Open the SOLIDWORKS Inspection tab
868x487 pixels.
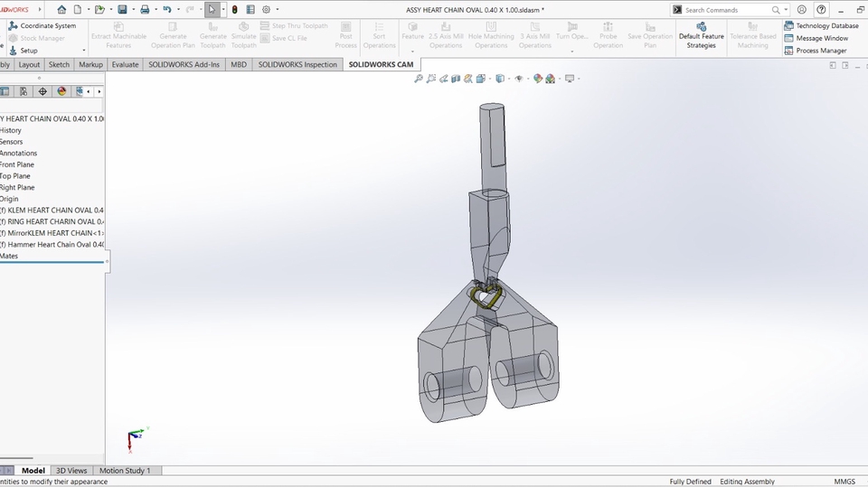click(x=297, y=64)
